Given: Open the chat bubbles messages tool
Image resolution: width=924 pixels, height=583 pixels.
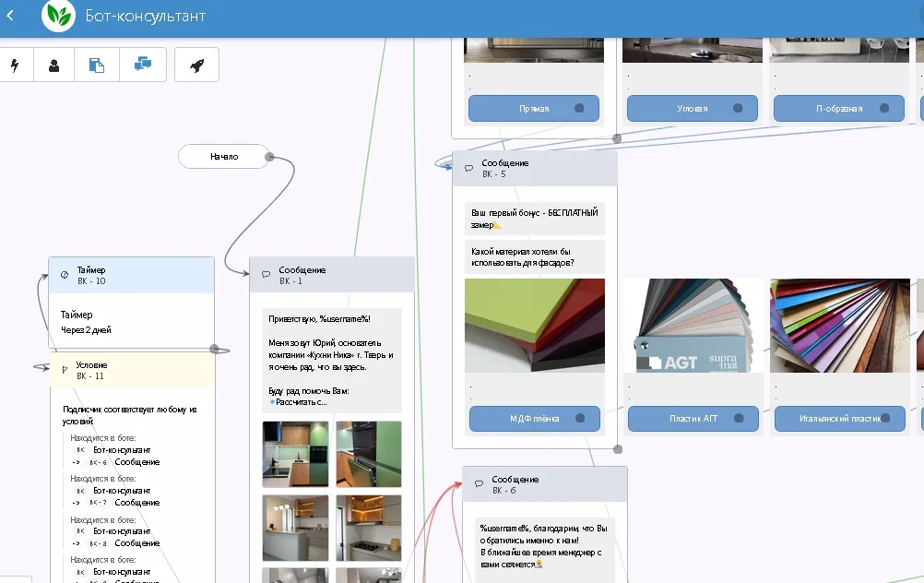Looking at the screenshot, I should point(143,65).
